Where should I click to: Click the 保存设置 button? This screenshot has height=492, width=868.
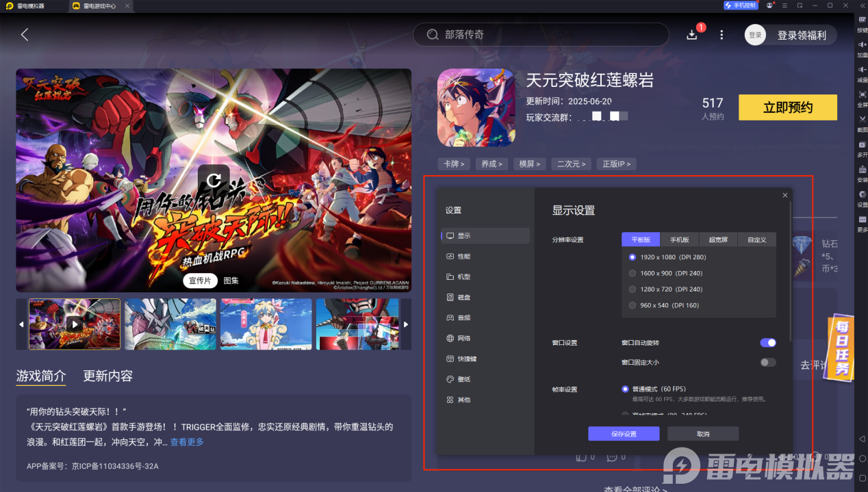click(624, 434)
